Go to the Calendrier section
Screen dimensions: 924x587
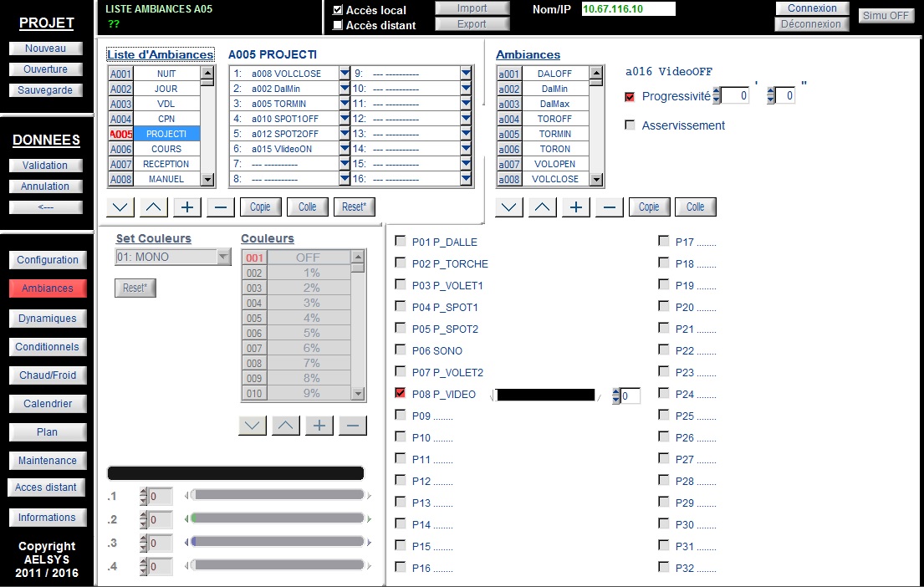click(x=48, y=404)
